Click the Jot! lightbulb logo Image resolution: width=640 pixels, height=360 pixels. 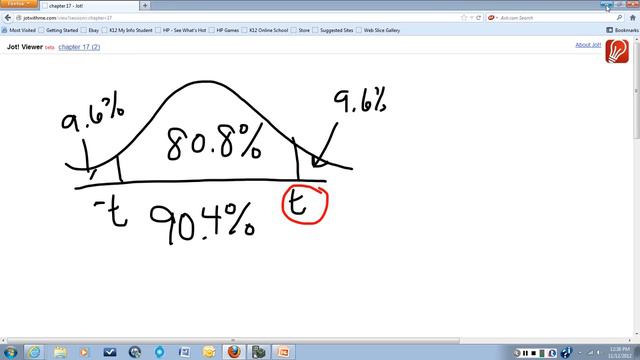click(x=617, y=51)
